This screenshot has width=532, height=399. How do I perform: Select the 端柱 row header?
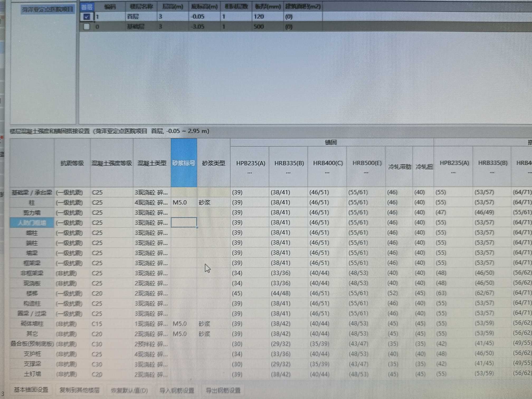tap(32, 243)
